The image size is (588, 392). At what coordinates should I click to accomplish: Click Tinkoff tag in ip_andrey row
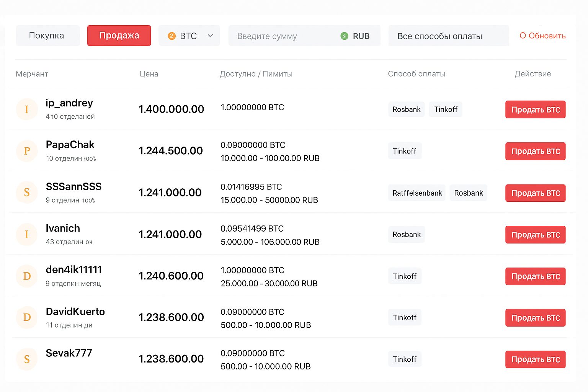446,109
